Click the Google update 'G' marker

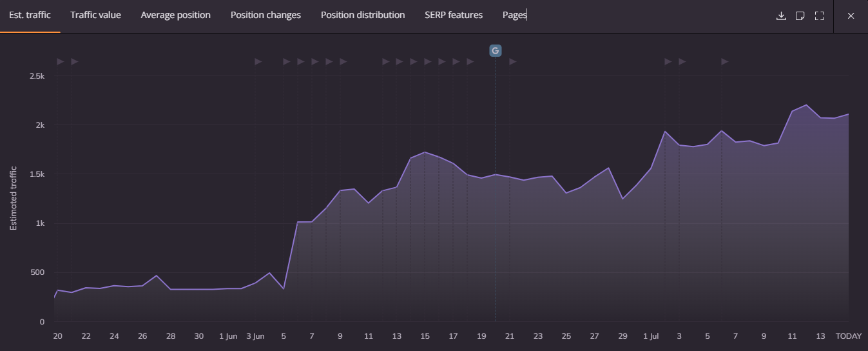coord(495,51)
